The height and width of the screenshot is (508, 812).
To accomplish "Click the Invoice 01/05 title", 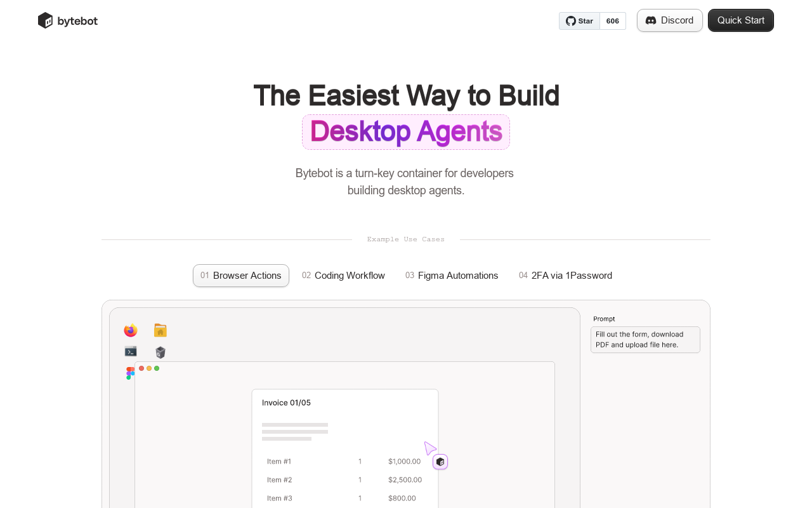I will coord(286,403).
